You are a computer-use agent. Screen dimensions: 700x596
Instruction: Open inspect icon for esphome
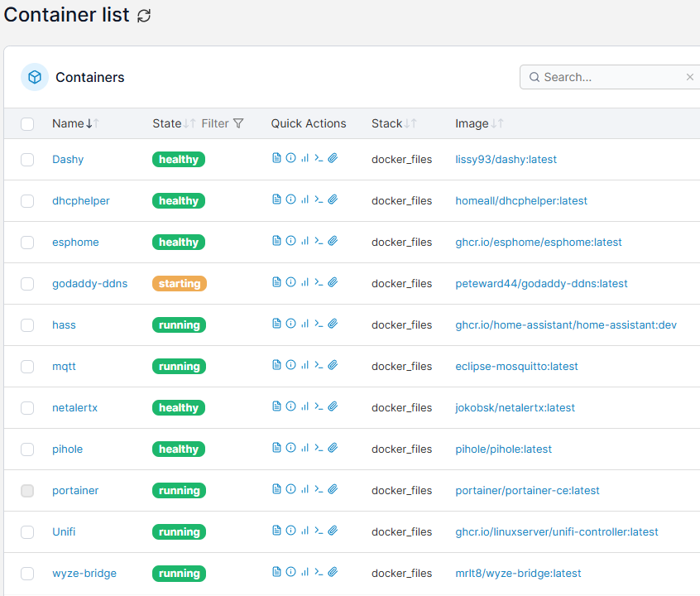tap(290, 241)
